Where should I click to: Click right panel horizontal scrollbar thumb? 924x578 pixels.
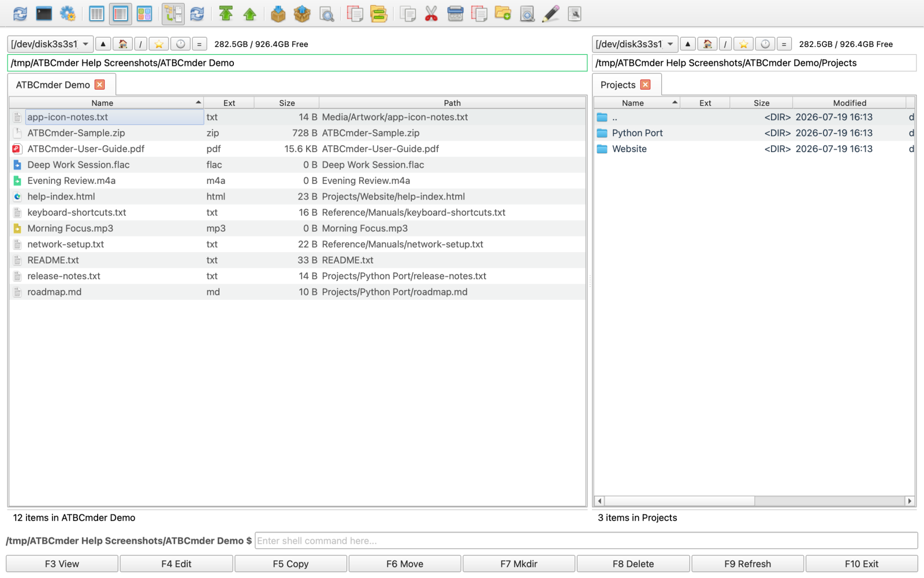[679, 501]
